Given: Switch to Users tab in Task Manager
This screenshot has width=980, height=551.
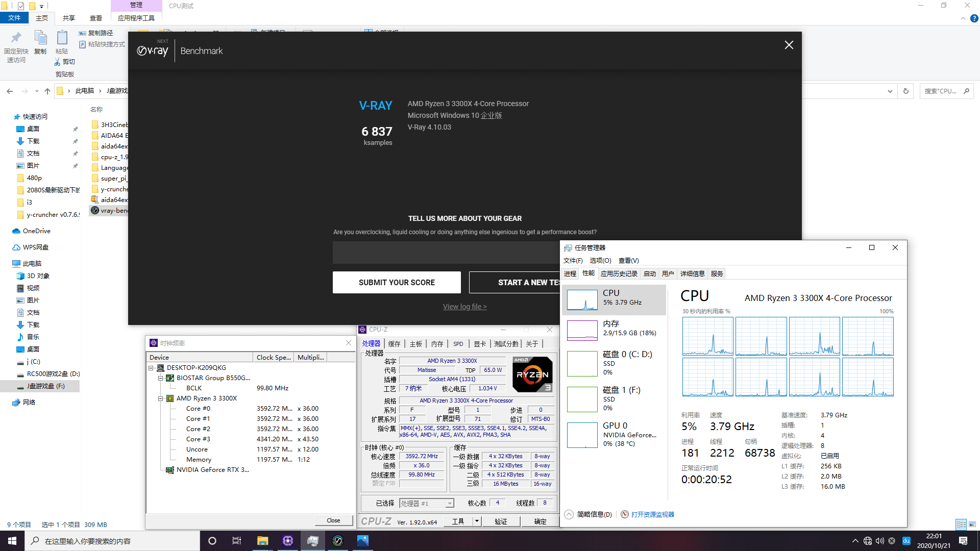Looking at the screenshot, I should click(x=668, y=274).
